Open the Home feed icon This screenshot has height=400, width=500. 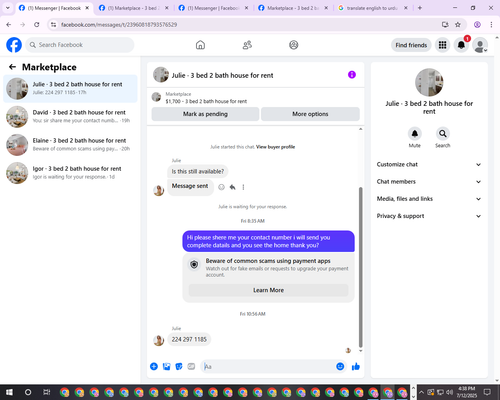(x=200, y=45)
